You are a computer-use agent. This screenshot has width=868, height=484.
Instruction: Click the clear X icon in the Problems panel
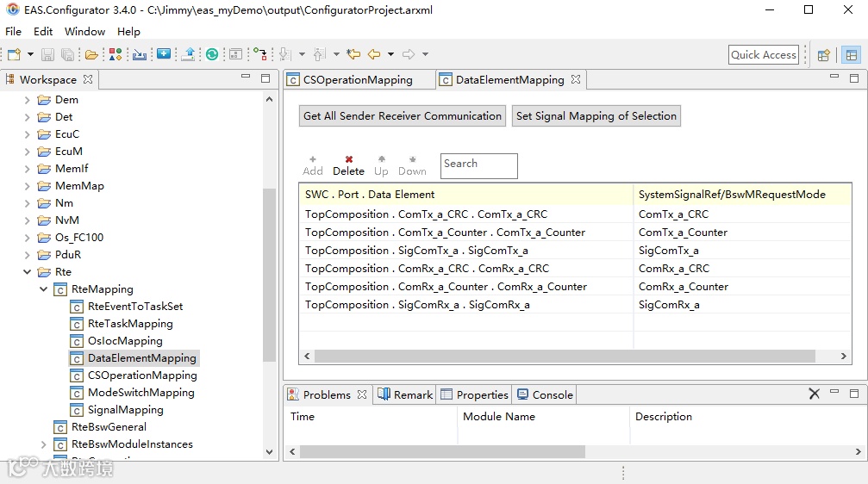815,394
